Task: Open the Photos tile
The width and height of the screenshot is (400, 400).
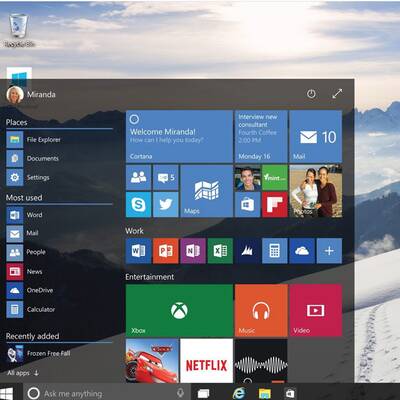Action: click(316, 191)
